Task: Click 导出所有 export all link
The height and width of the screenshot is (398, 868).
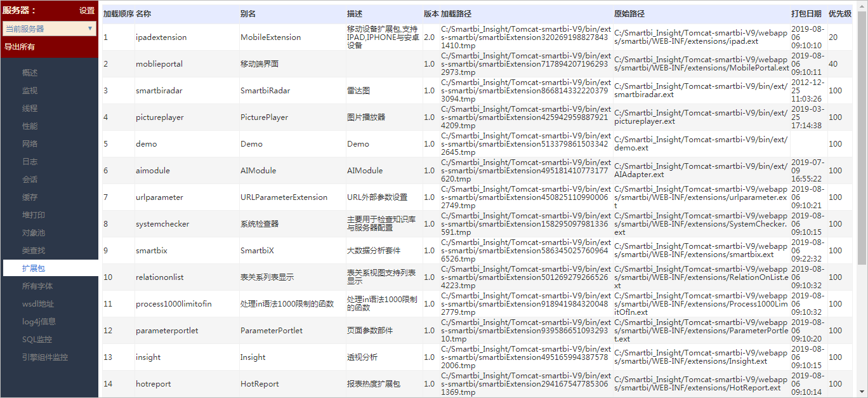Action: pos(20,46)
